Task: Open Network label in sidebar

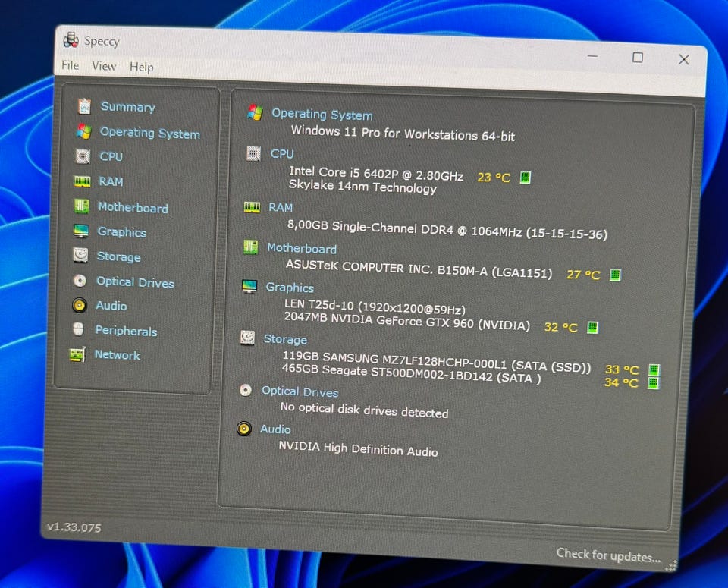Action: pyautogui.click(x=118, y=355)
